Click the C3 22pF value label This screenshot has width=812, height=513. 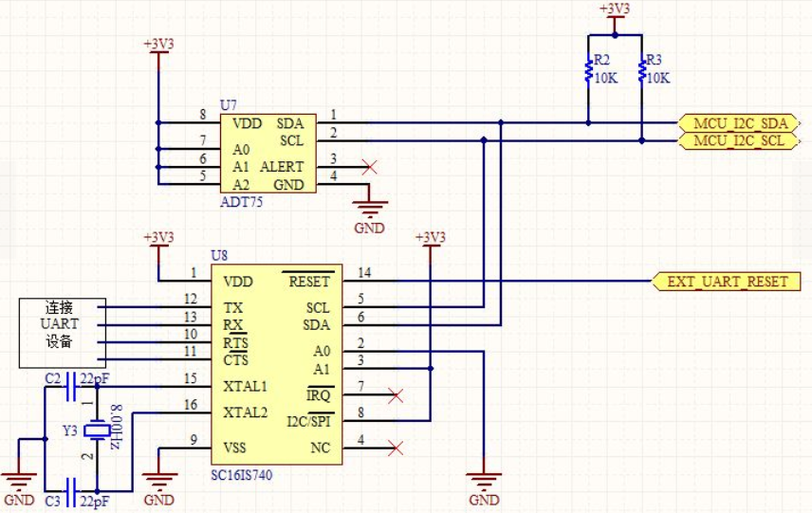[x=95, y=502]
